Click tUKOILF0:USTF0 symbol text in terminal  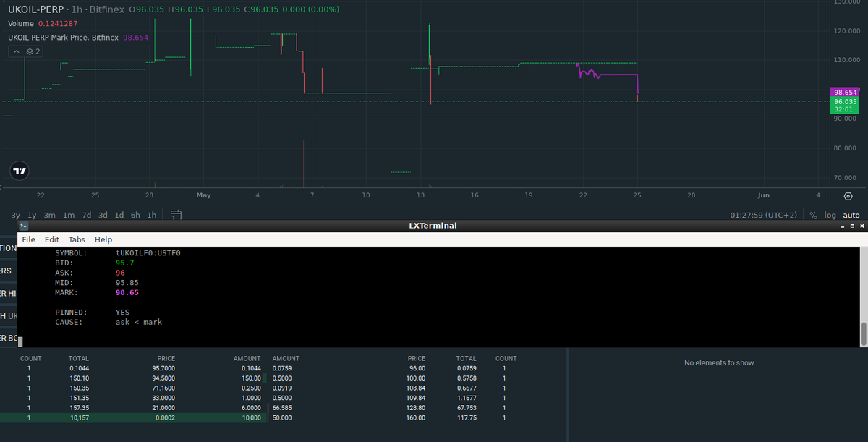point(148,253)
